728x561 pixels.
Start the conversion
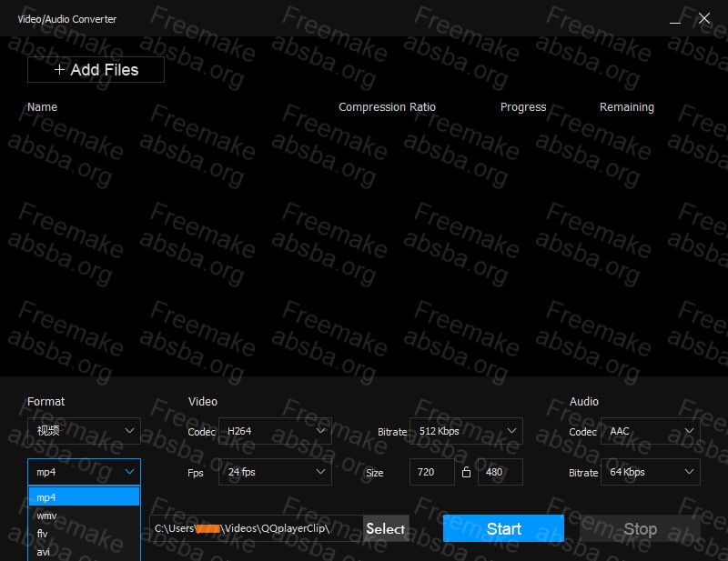pos(503,528)
